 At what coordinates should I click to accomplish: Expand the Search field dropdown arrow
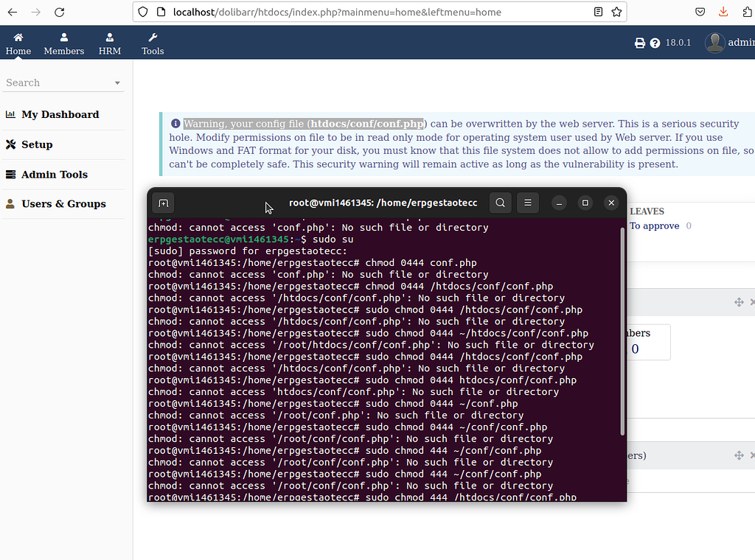click(x=118, y=83)
